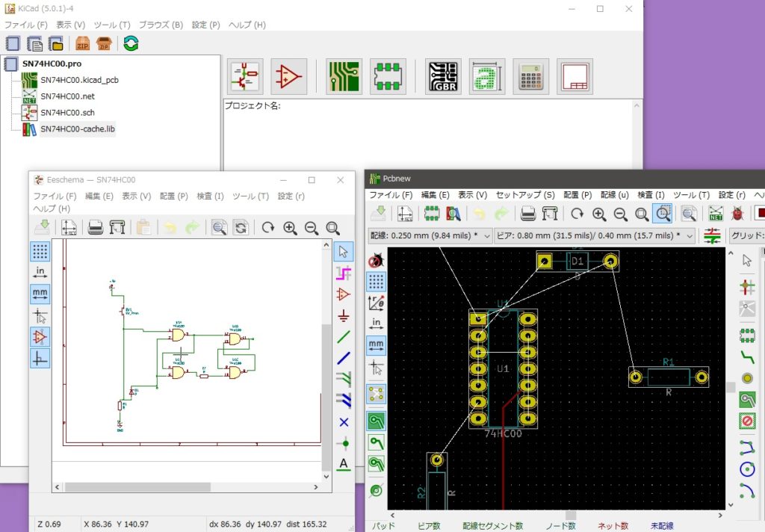This screenshot has width=765, height=532.
Task: Click Eeschema vertical scrollbar down arrow
Action: [x=326, y=477]
